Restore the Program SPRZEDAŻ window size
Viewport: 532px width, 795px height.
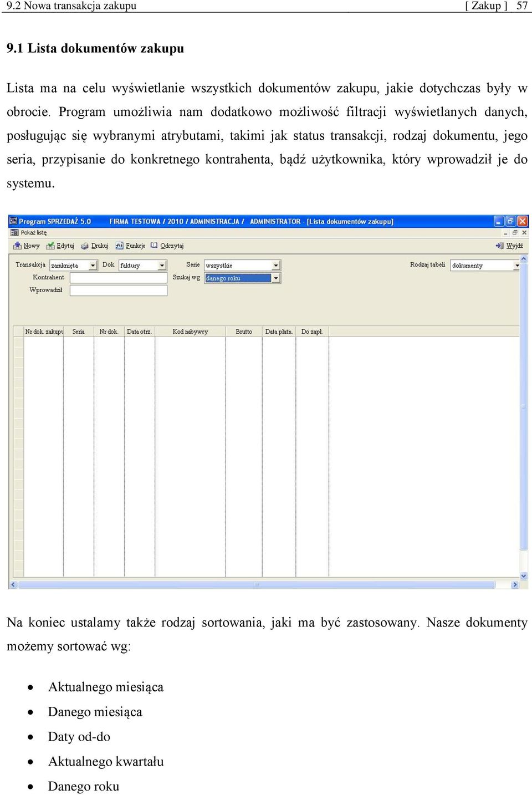[510, 221]
